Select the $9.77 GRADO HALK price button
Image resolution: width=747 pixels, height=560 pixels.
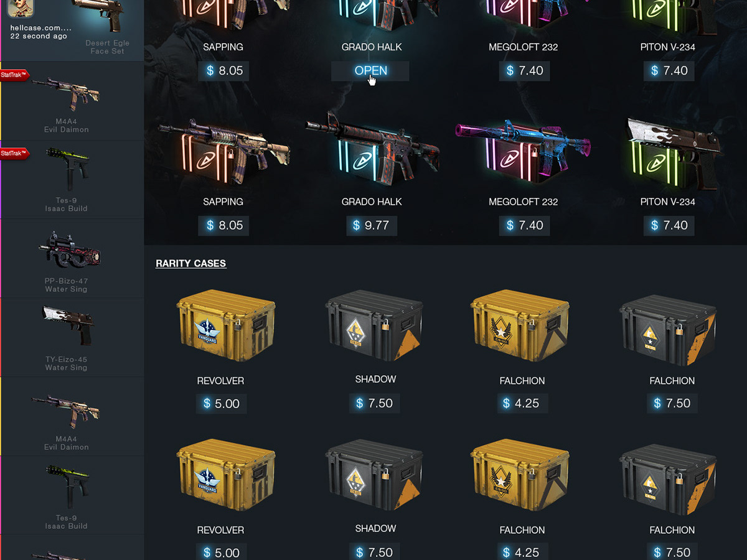[x=372, y=225]
